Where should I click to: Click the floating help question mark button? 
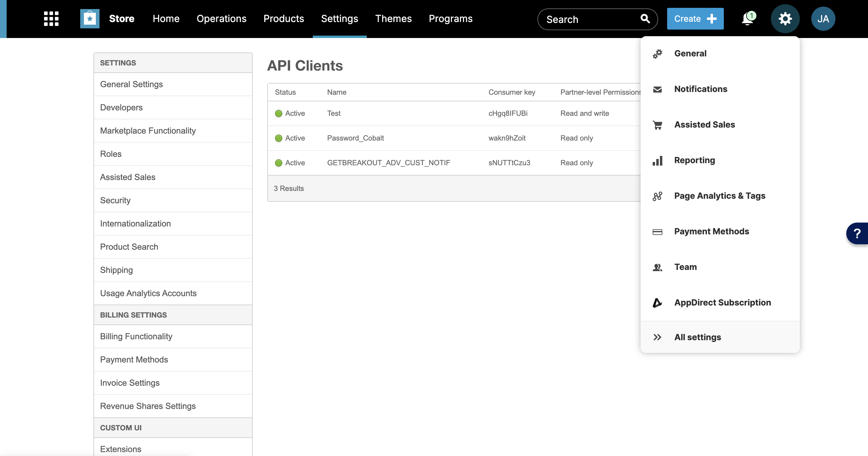pos(858,233)
